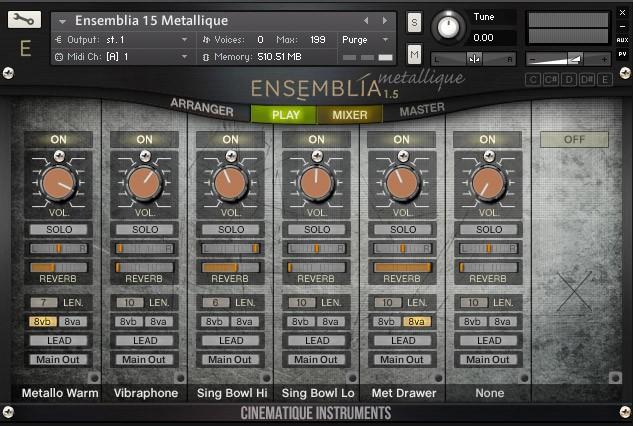Viewport: 633px width, 426px height.
Task: Click the Metallo Warm volume knob
Action: (x=59, y=183)
